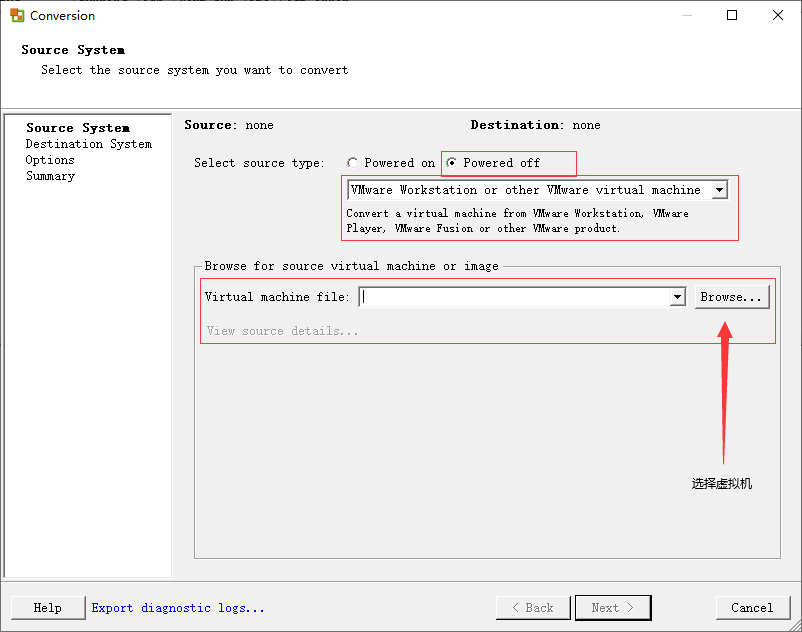802x632 pixels.
Task: Select the Powered off radio button
Action: pyautogui.click(x=451, y=163)
